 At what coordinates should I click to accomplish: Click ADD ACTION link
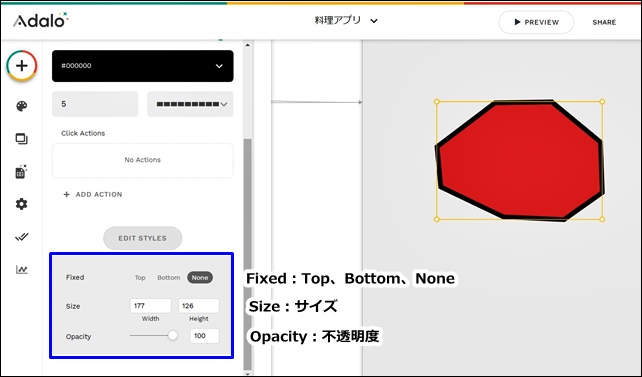93,194
